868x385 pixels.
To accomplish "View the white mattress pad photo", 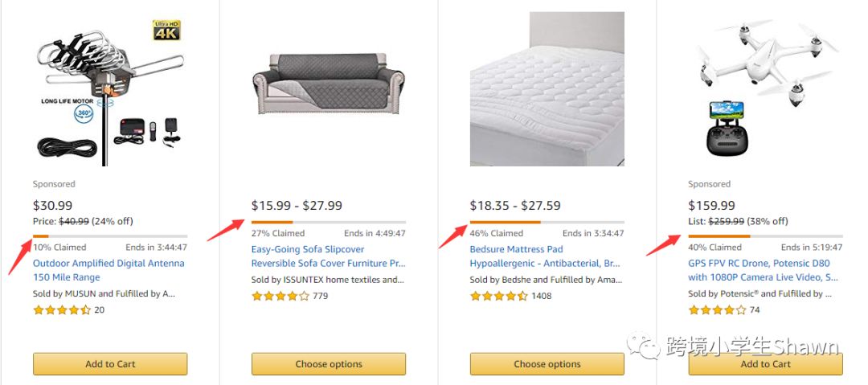I will 547,89.
